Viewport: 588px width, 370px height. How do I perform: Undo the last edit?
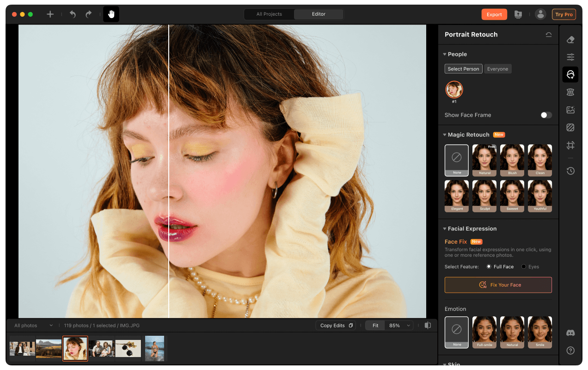(73, 14)
